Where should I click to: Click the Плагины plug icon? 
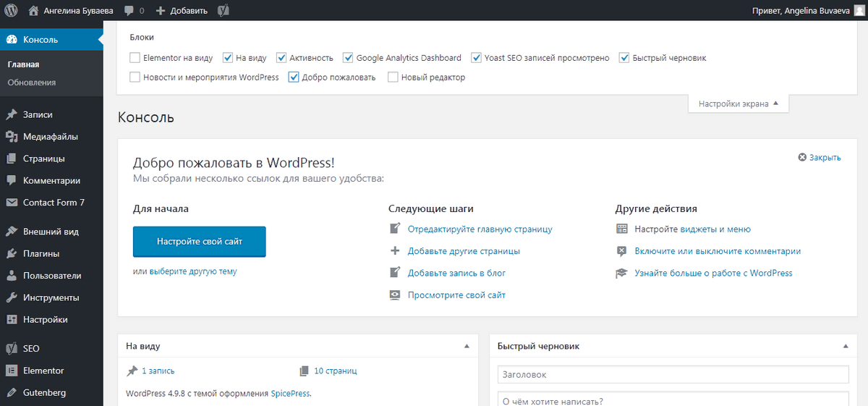pyautogui.click(x=11, y=254)
